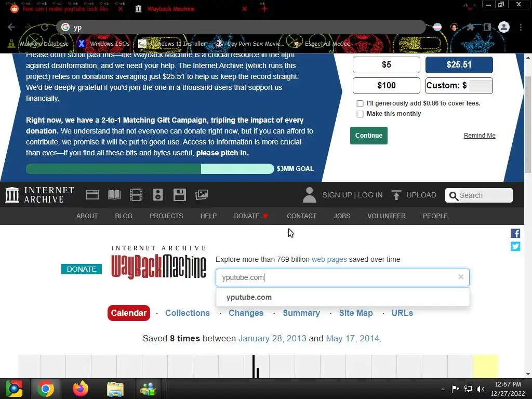This screenshot has width=532, height=399.
Task: Share on Facebook icon
Action: click(515, 233)
